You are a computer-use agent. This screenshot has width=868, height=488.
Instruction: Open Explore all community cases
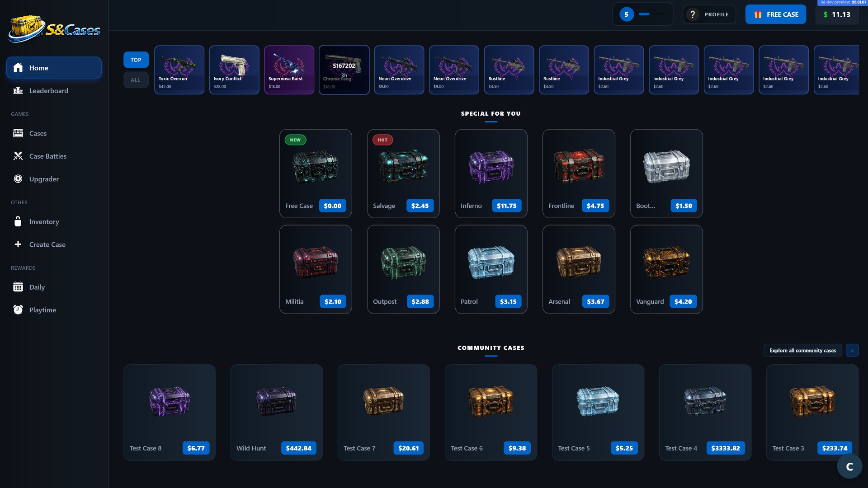coord(803,351)
